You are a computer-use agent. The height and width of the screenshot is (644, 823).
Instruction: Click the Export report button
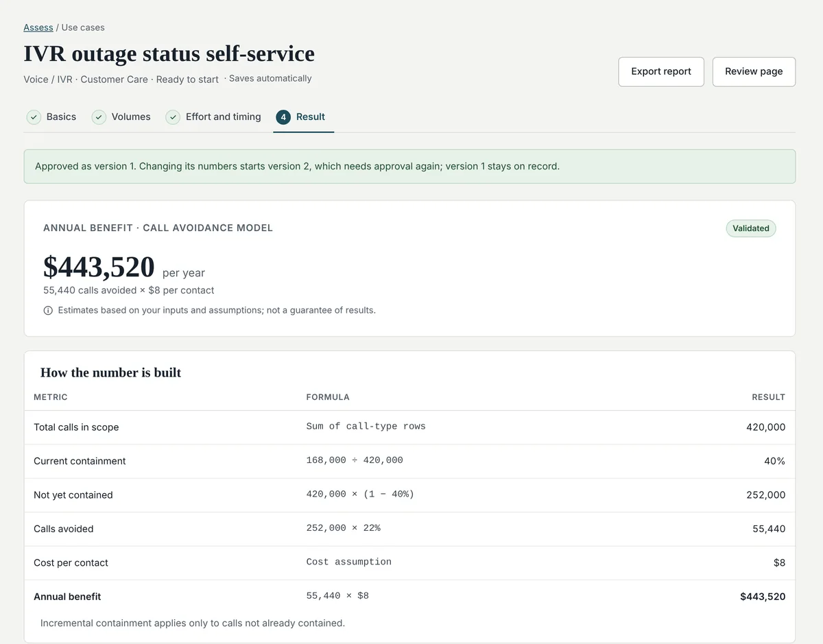pyautogui.click(x=661, y=71)
